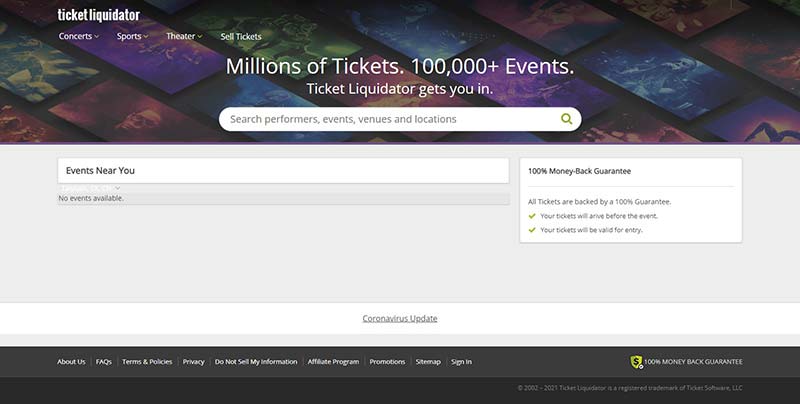Click the money back guarantee shield icon
This screenshot has width=800, height=404.
pos(636,362)
